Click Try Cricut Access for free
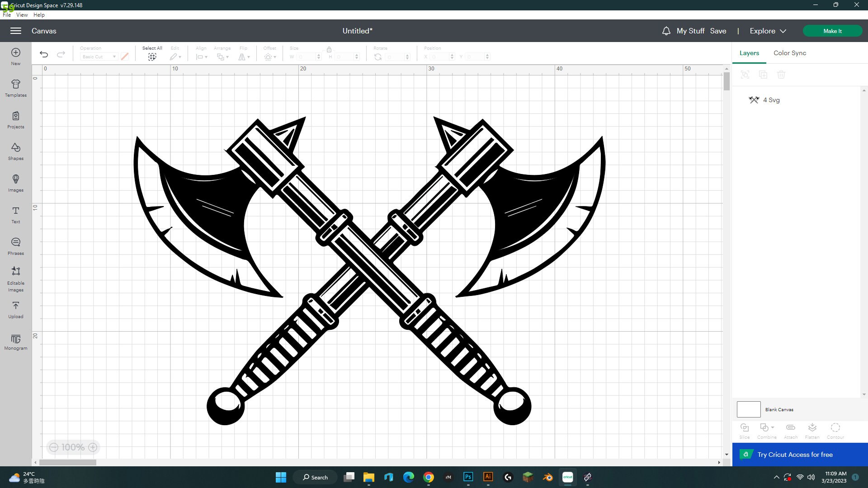The width and height of the screenshot is (868, 488). click(795, 454)
